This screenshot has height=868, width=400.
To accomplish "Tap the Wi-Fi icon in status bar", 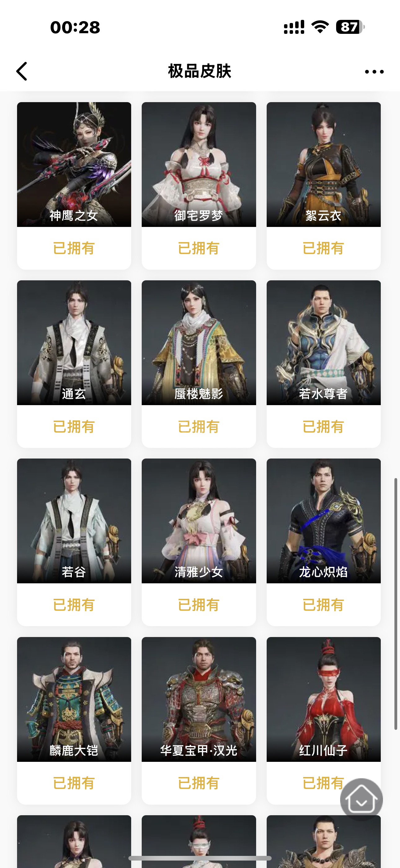I will (x=320, y=27).
